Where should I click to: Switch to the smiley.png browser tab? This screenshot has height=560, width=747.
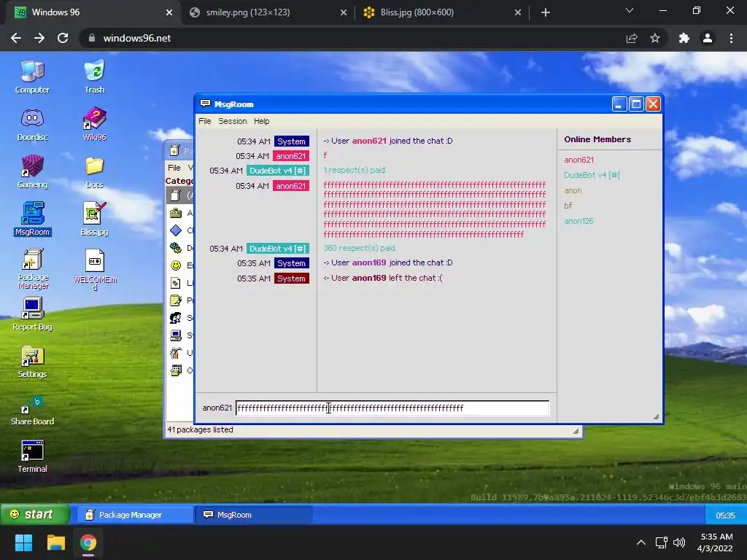[x=267, y=12]
